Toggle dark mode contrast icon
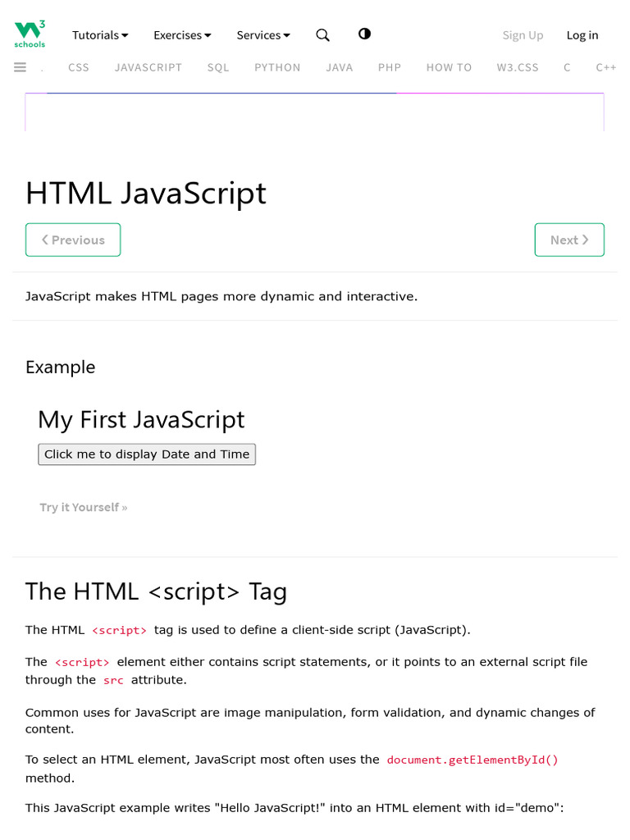Image resolution: width=630 pixels, height=840 pixels. coord(364,34)
